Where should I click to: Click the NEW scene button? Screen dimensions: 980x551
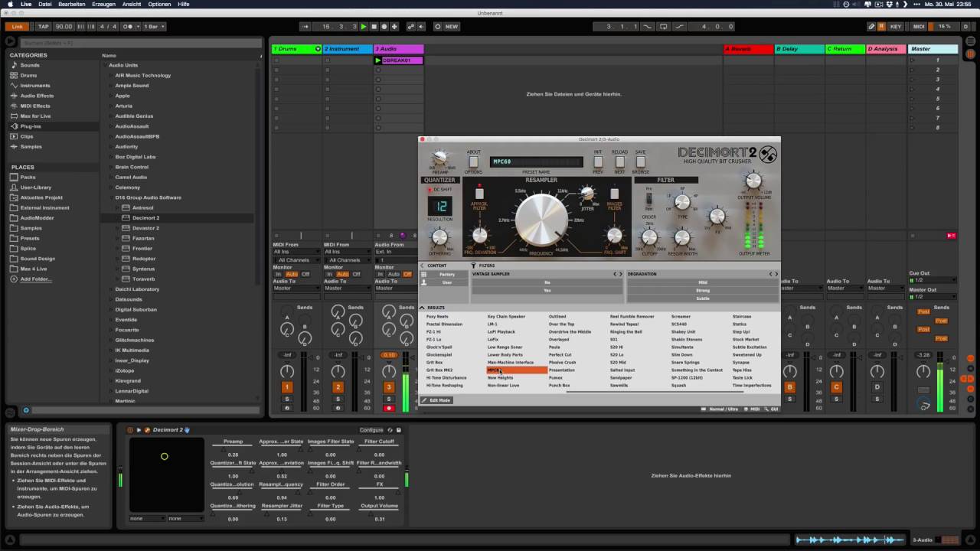(x=452, y=26)
